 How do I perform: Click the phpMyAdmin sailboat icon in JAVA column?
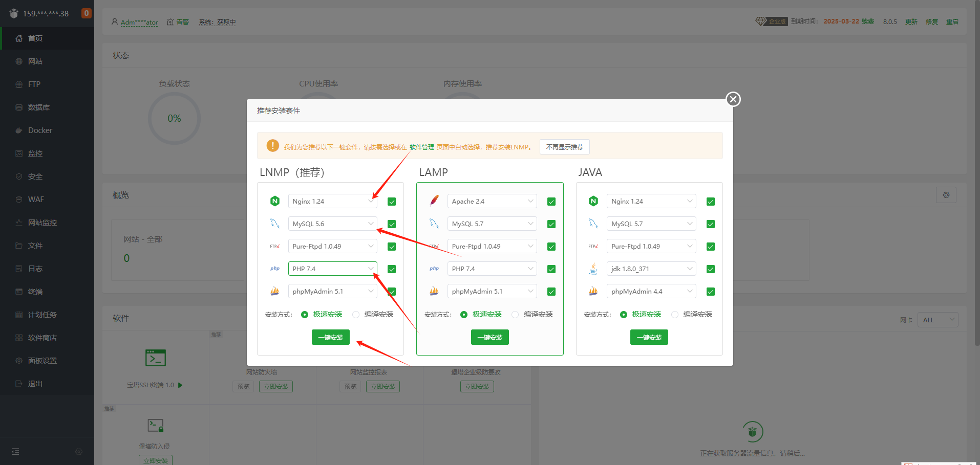pyautogui.click(x=593, y=291)
